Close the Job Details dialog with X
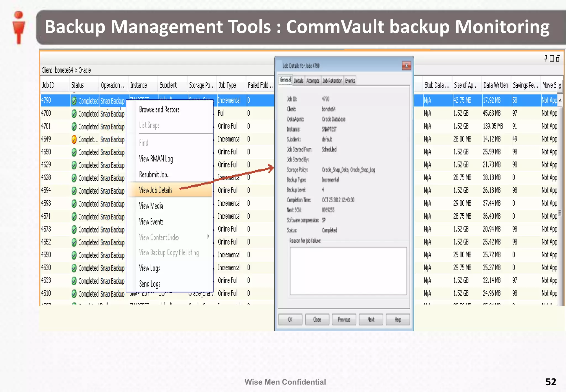 [x=406, y=66]
